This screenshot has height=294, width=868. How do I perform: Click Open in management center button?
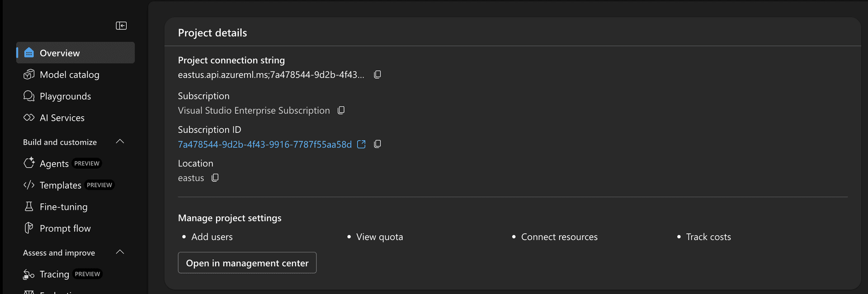[247, 263]
